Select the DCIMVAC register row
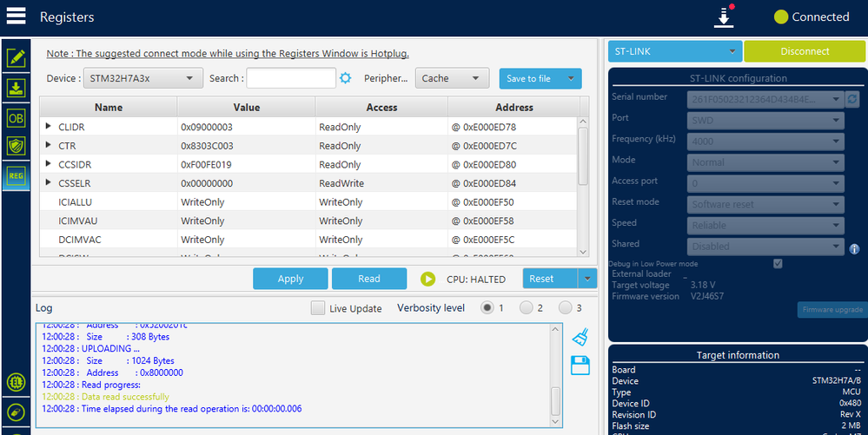 coord(309,240)
